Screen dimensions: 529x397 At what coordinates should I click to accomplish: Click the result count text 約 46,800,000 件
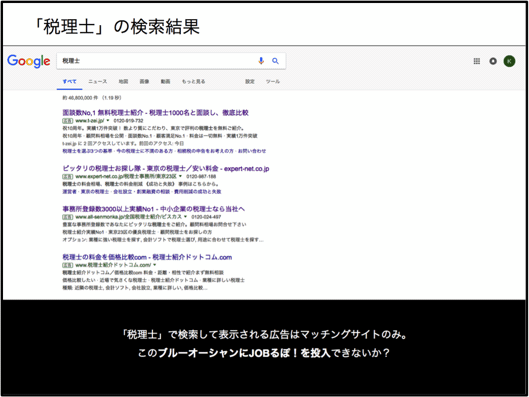[x=80, y=98]
